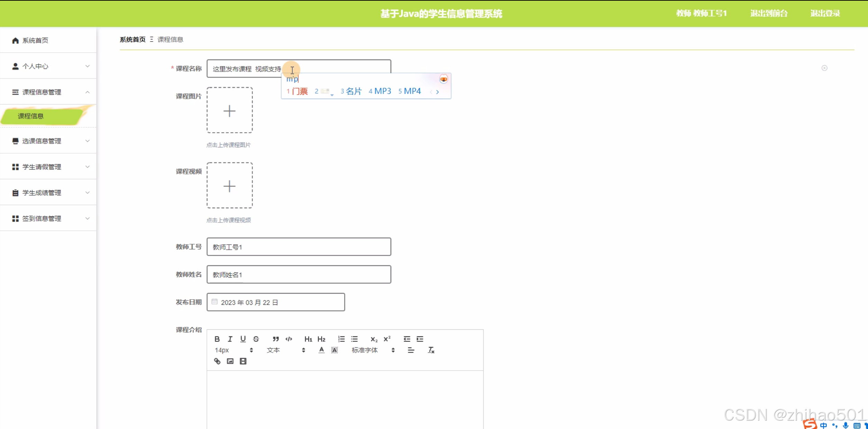Insert image into course introduction
Image resolution: width=868 pixels, height=429 pixels.
pos(230,361)
